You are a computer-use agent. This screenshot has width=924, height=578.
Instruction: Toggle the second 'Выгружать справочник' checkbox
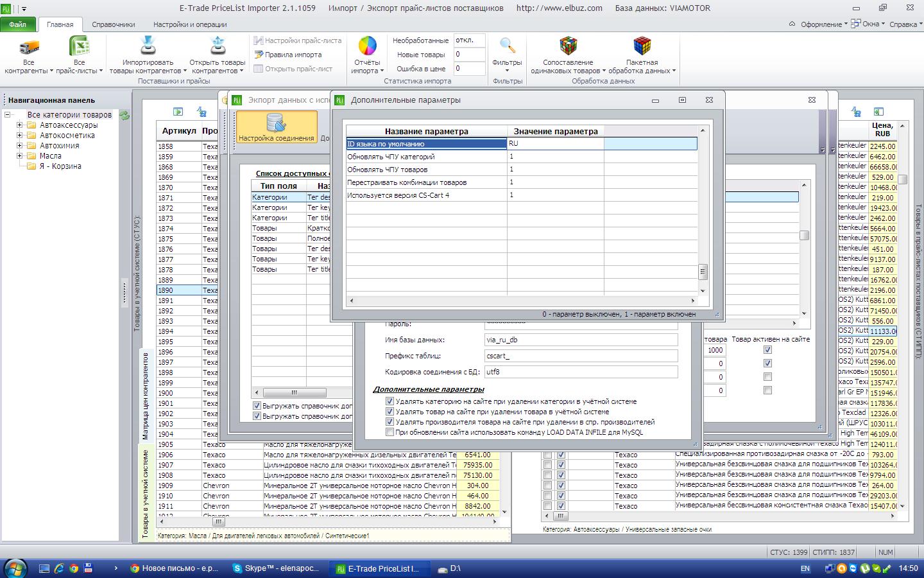click(x=257, y=416)
